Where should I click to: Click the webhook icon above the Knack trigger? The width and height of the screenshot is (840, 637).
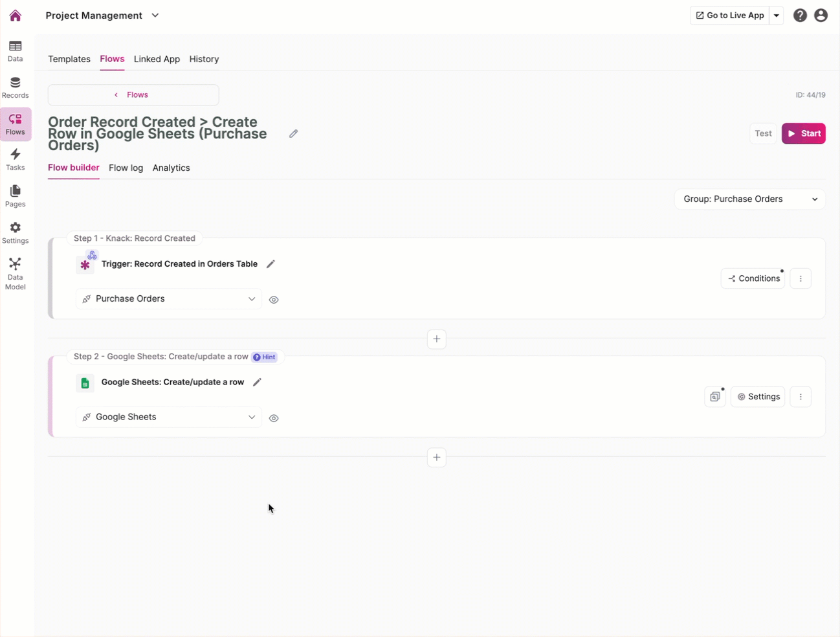click(x=92, y=256)
